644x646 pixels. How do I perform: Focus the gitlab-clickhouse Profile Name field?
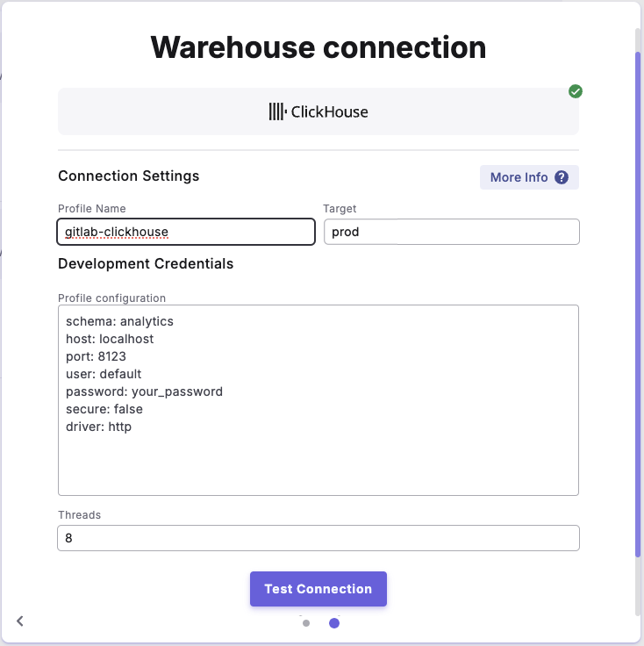coord(185,232)
